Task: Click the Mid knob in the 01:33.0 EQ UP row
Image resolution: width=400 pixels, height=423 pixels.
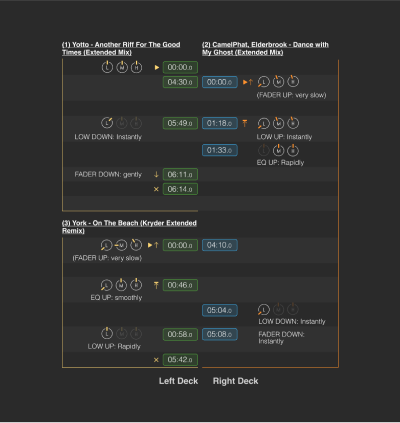Action: pos(278,150)
